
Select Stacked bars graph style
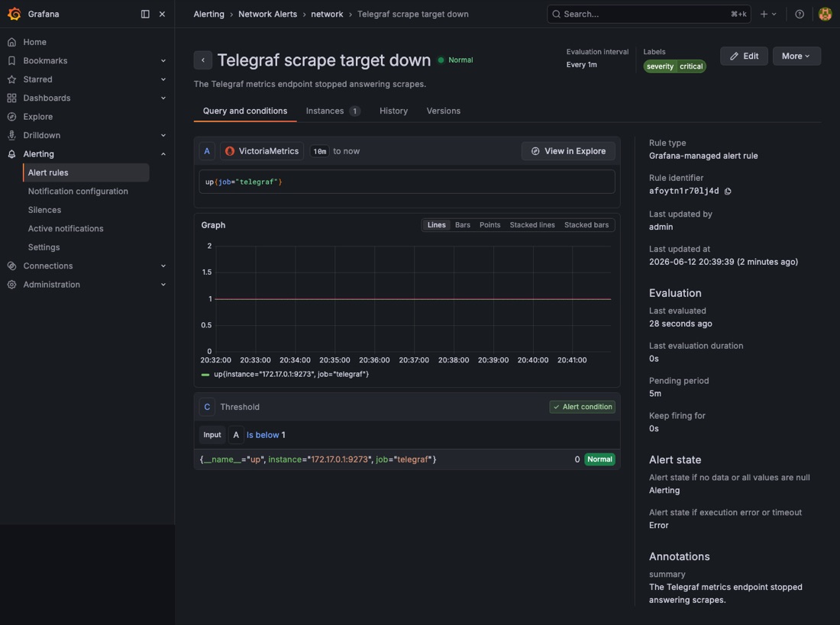point(586,225)
